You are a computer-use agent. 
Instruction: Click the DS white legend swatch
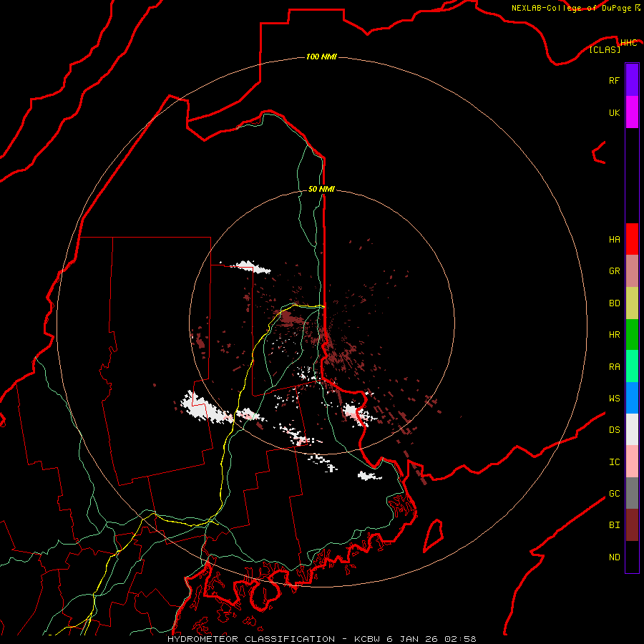pos(632,429)
